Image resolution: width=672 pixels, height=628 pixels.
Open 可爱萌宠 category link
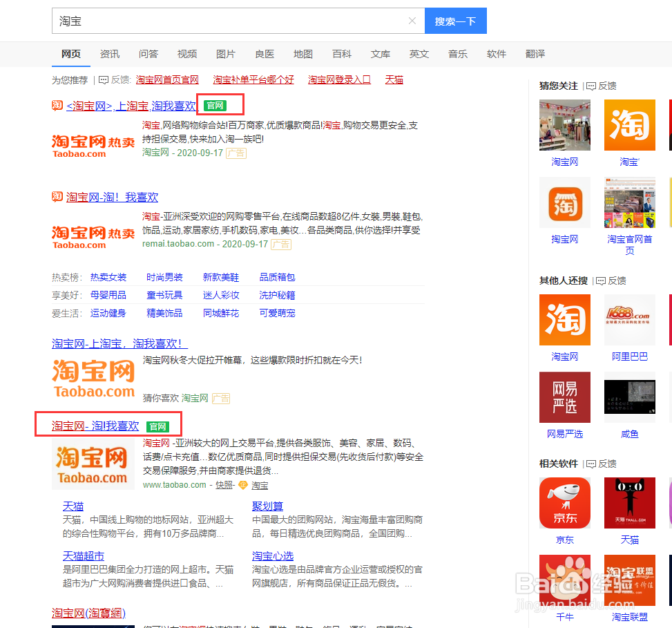point(277,314)
